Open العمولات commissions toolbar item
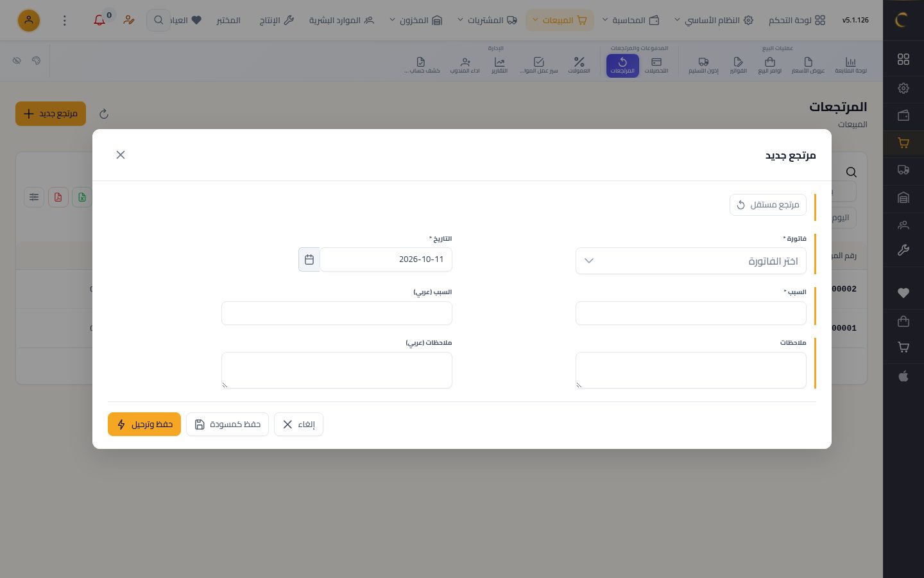 (579, 65)
